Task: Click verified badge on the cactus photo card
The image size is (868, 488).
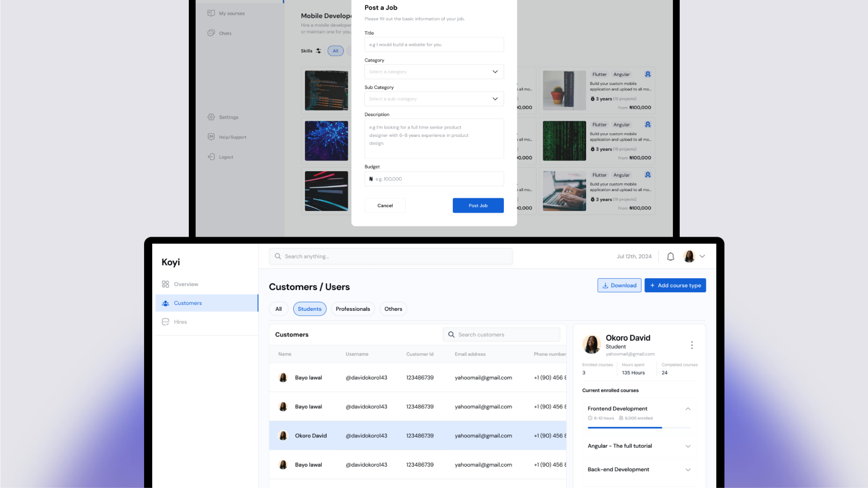Action: (648, 74)
